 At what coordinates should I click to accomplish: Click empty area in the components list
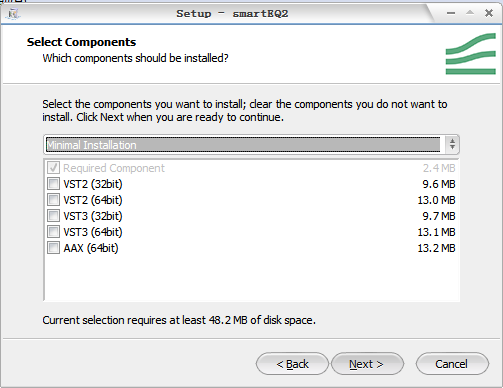point(251,278)
